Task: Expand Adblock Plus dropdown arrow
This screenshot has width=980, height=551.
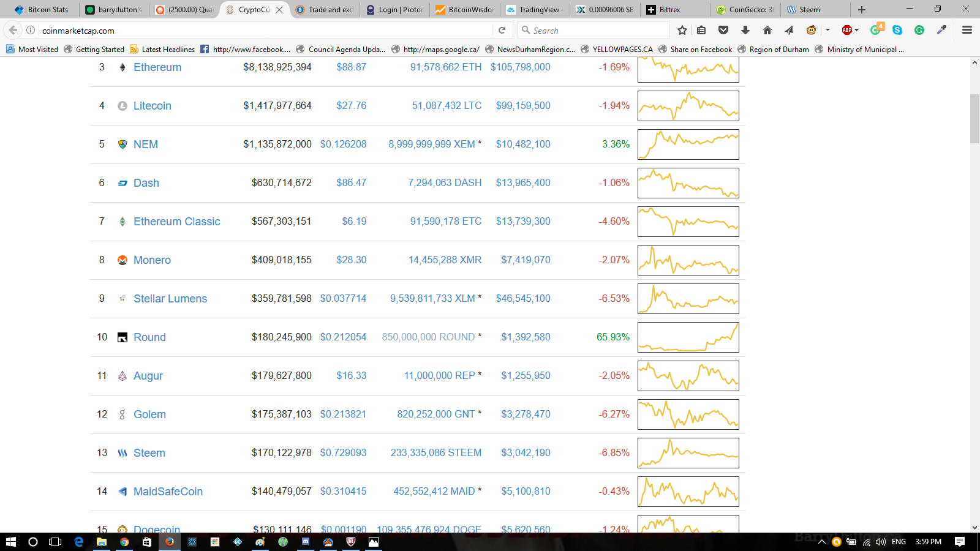Action: 857,30
